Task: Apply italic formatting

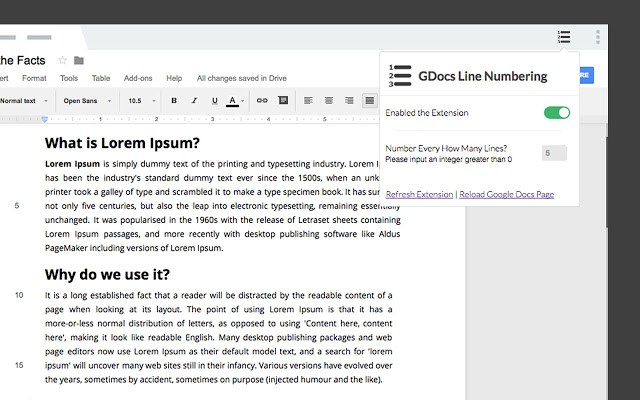Action: click(193, 100)
